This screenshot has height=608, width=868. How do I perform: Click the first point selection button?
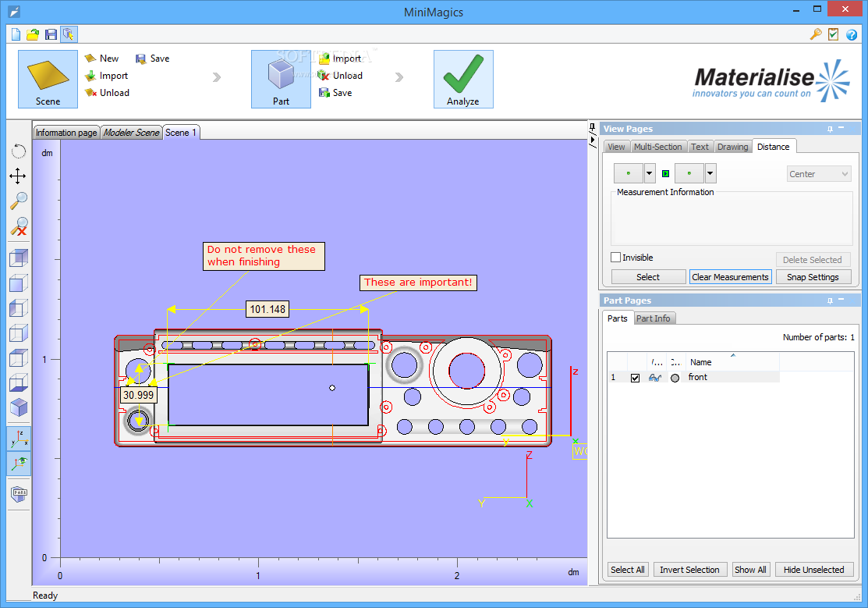629,173
